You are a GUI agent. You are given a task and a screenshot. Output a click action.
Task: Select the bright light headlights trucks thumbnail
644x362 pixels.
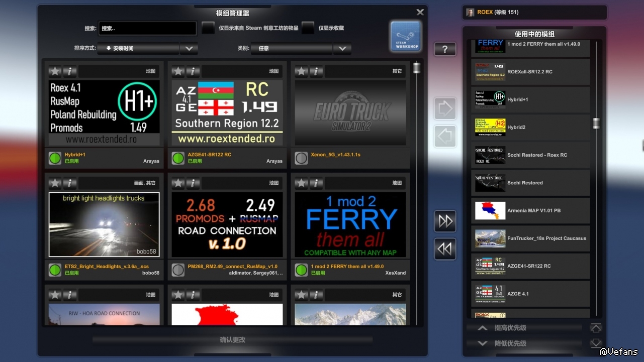[104, 224]
